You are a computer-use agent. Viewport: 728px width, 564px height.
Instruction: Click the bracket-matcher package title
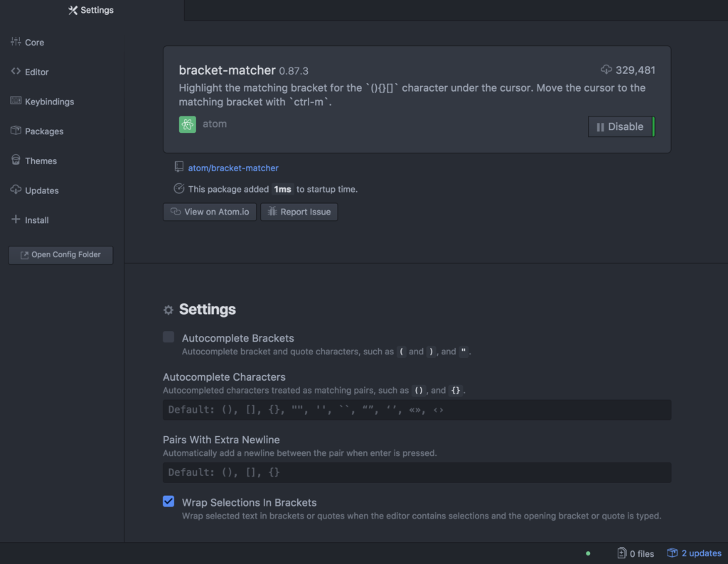coord(227,70)
